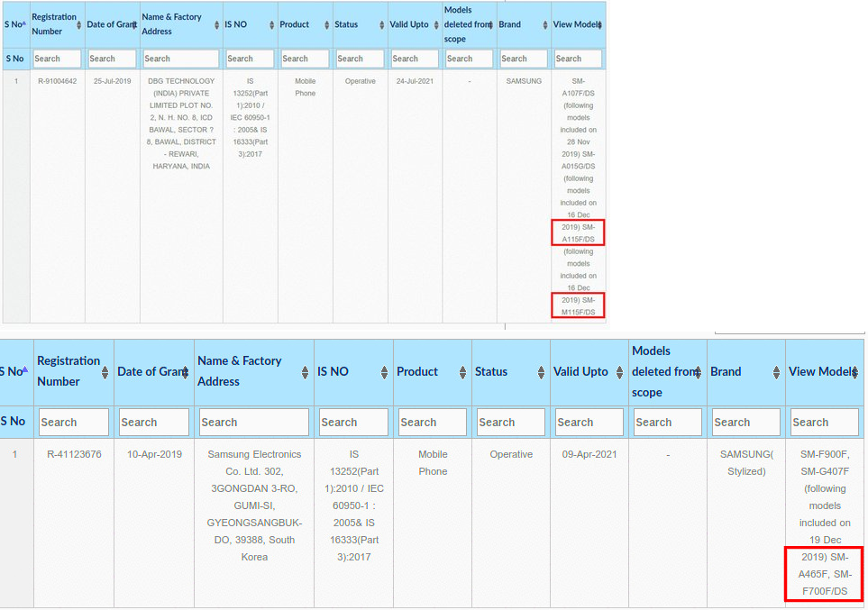Click registration number R-41123676 cell
The height and width of the screenshot is (610, 868).
tap(74, 454)
